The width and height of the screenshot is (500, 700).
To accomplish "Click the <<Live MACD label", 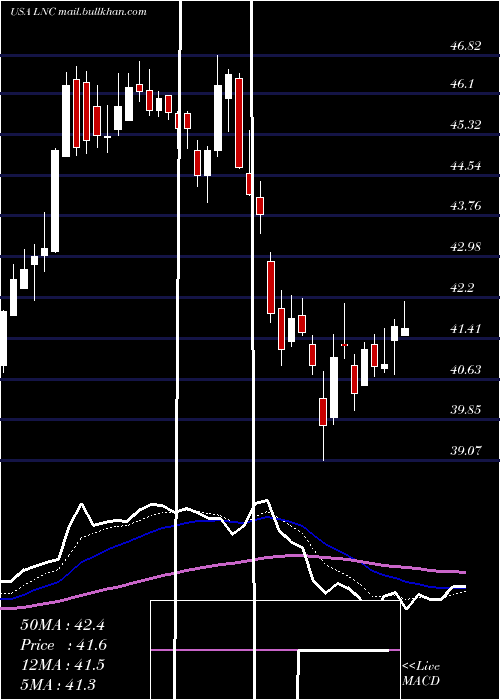I will coord(421,674).
